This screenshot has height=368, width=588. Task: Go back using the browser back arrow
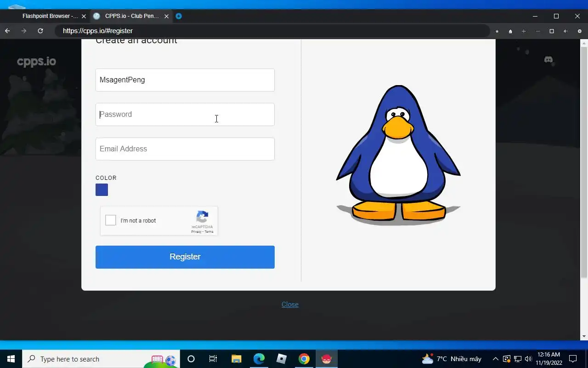[7, 31]
